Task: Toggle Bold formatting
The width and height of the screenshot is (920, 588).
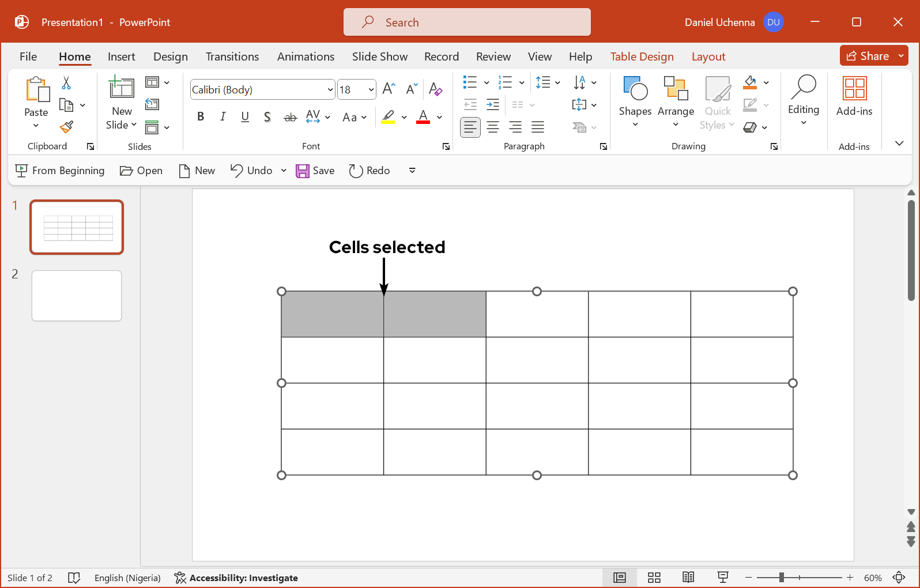Action: coord(201,116)
